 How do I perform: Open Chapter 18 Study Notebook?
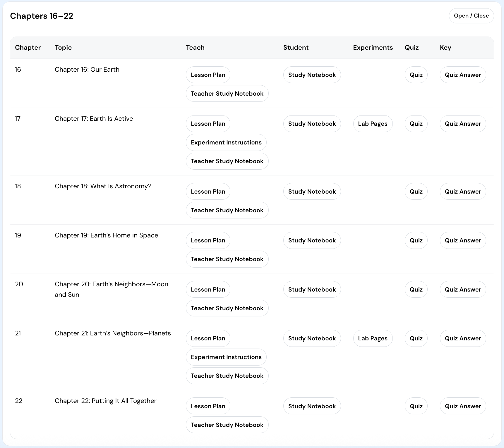312,192
